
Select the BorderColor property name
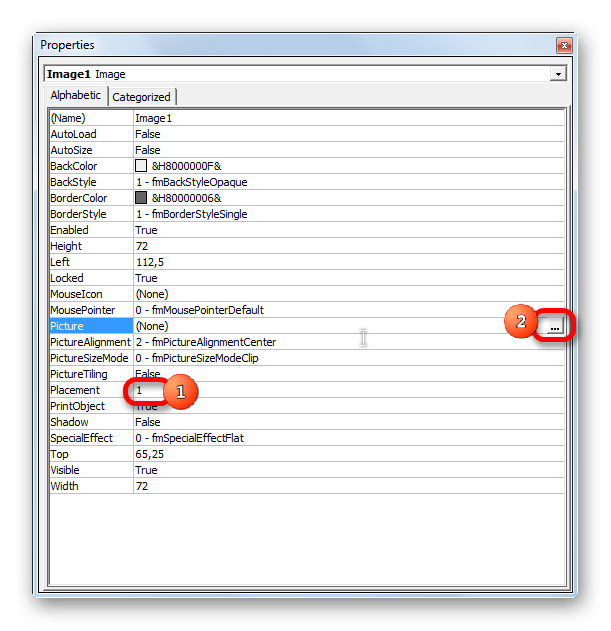91,198
